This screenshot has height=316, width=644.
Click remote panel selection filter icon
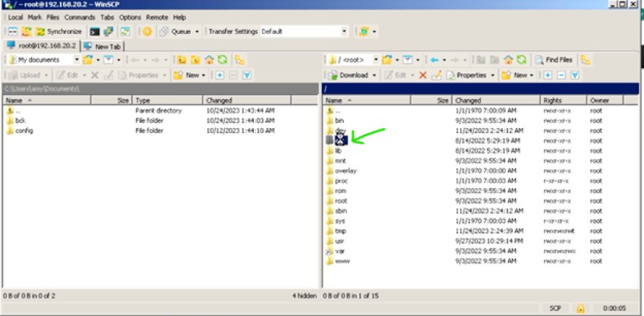(575, 75)
